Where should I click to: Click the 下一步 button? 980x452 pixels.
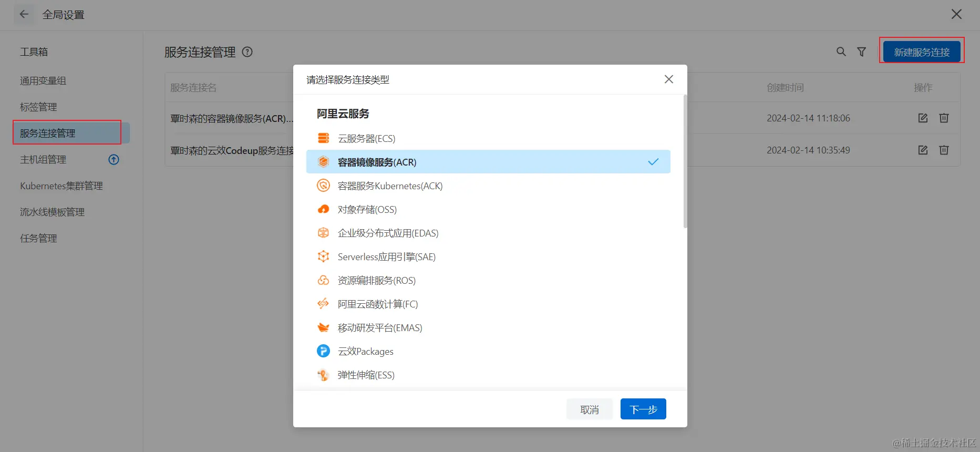click(643, 409)
